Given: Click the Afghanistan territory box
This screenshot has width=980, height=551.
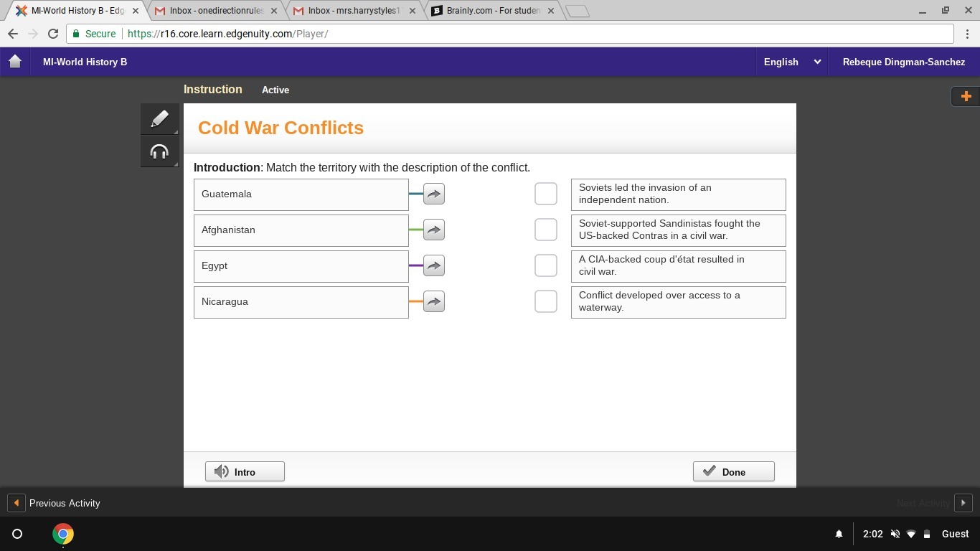Looking at the screenshot, I should (x=301, y=230).
